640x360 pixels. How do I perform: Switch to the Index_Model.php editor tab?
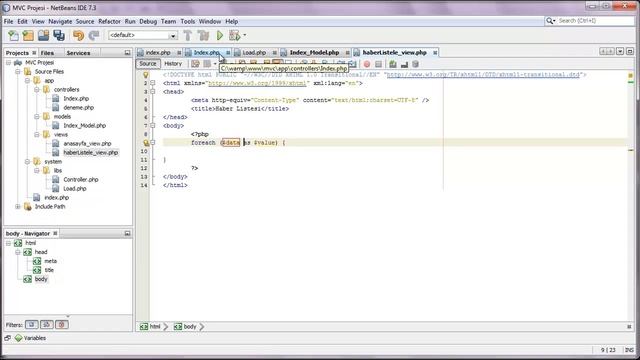click(x=314, y=53)
